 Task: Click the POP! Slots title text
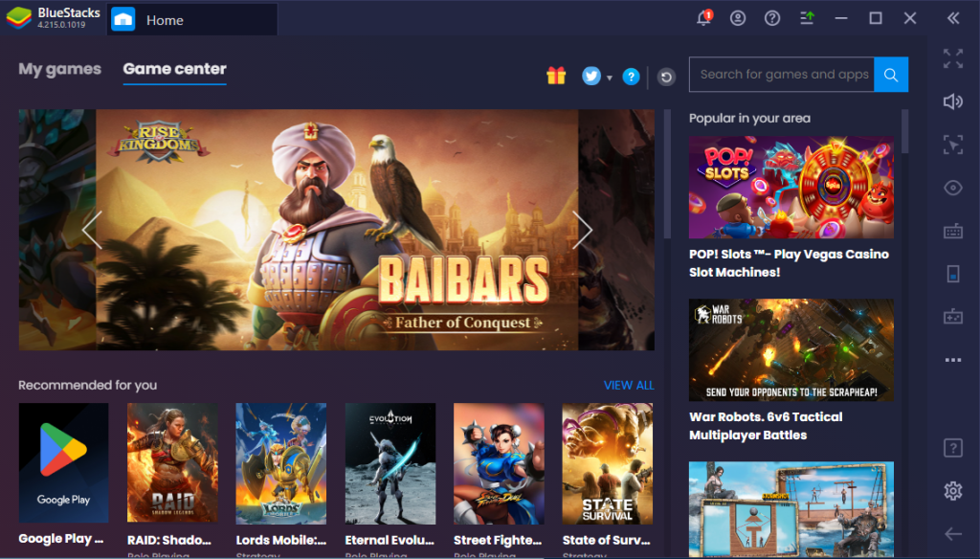click(789, 263)
